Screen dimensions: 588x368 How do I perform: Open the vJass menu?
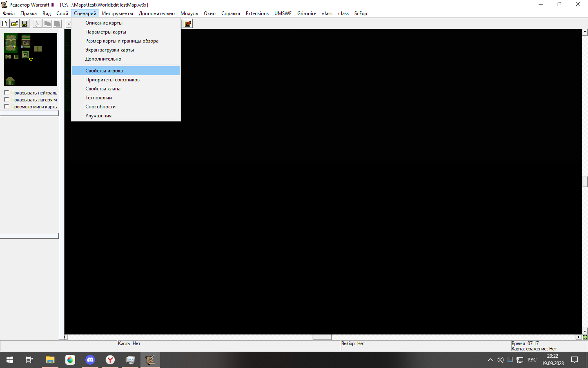pyautogui.click(x=327, y=13)
